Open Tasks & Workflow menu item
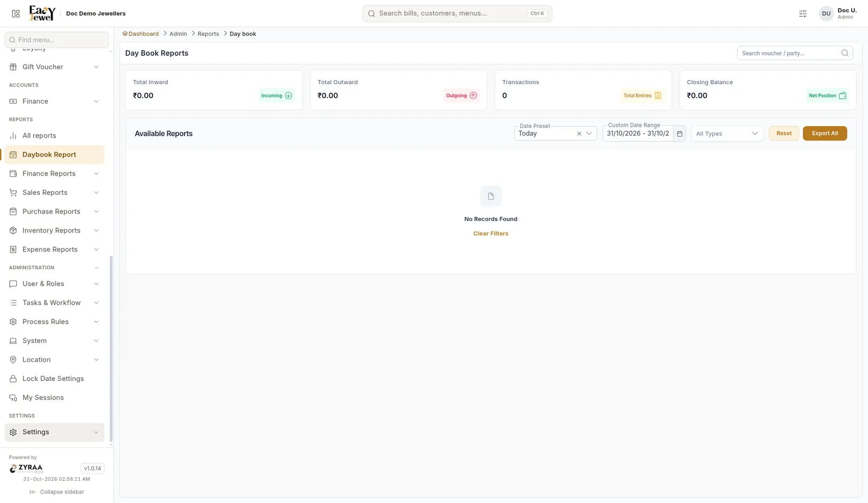The height and width of the screenshot is (503, 868). tap(54, 303)
